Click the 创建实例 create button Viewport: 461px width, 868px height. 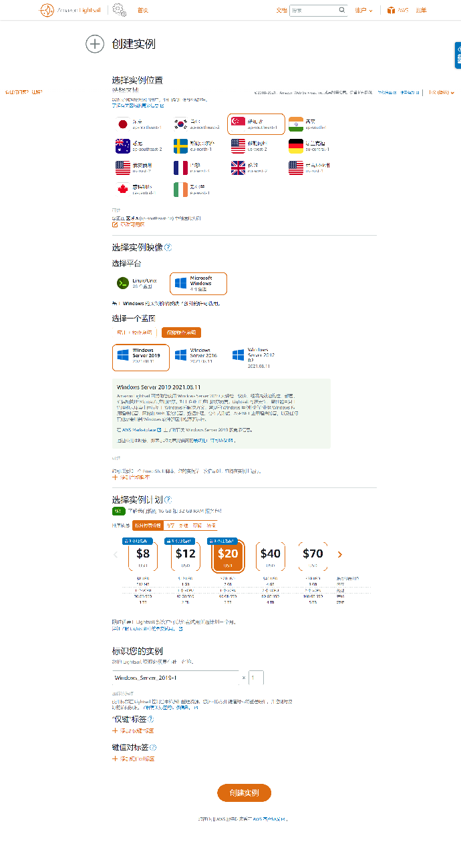[x=244, y=793]
